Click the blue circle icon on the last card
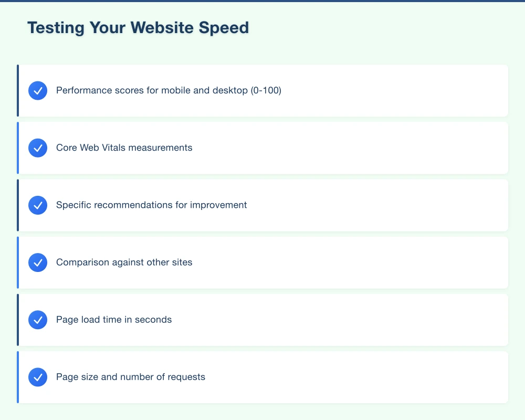The image size is (525, 420). point(37,376)
